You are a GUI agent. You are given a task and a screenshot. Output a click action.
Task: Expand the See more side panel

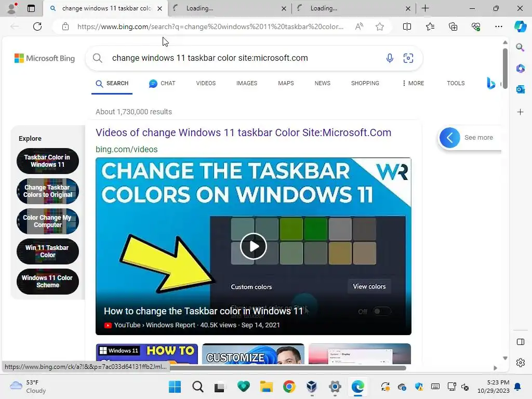(450, 138)
